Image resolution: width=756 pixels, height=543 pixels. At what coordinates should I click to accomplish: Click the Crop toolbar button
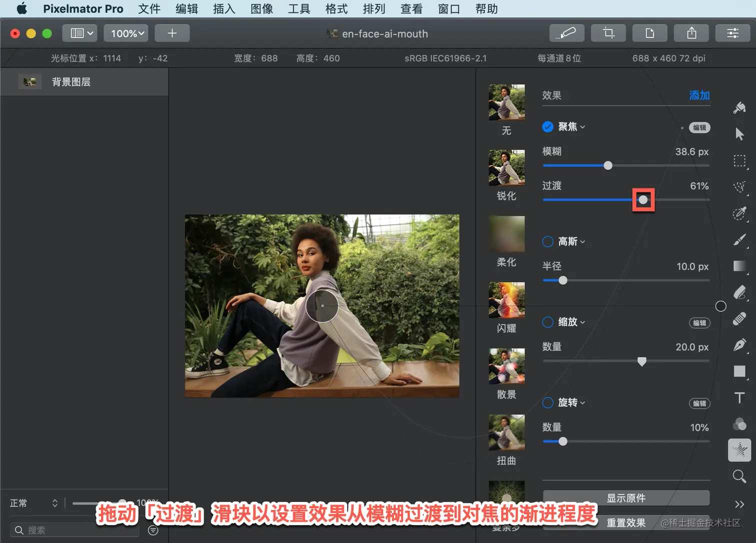click(608, 33)
